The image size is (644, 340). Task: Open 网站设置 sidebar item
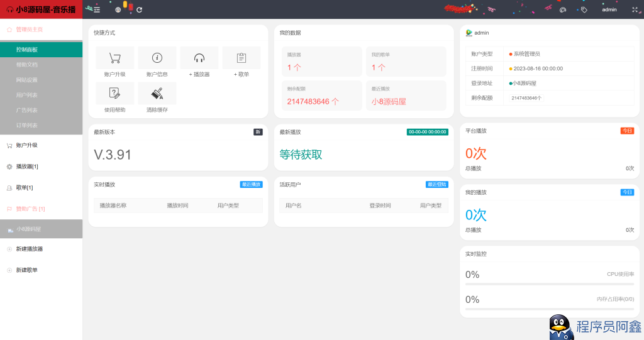41,80
